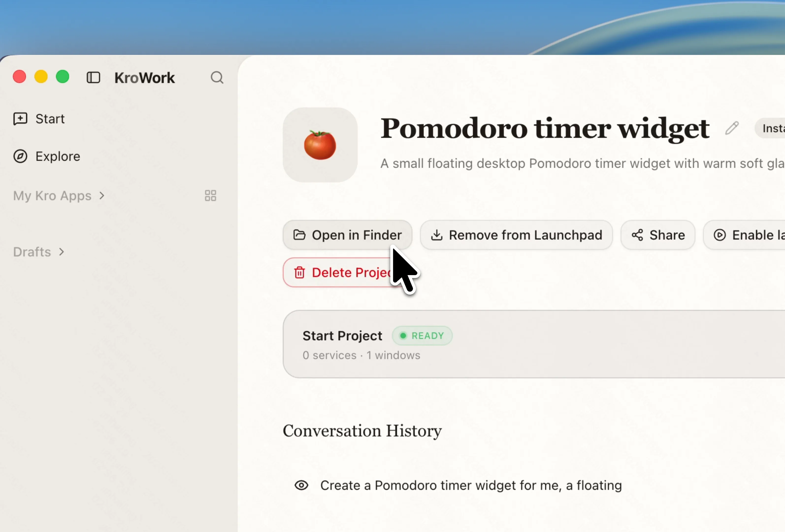Maximize the window with green button

pyautogui.click(x=63, y=77)
